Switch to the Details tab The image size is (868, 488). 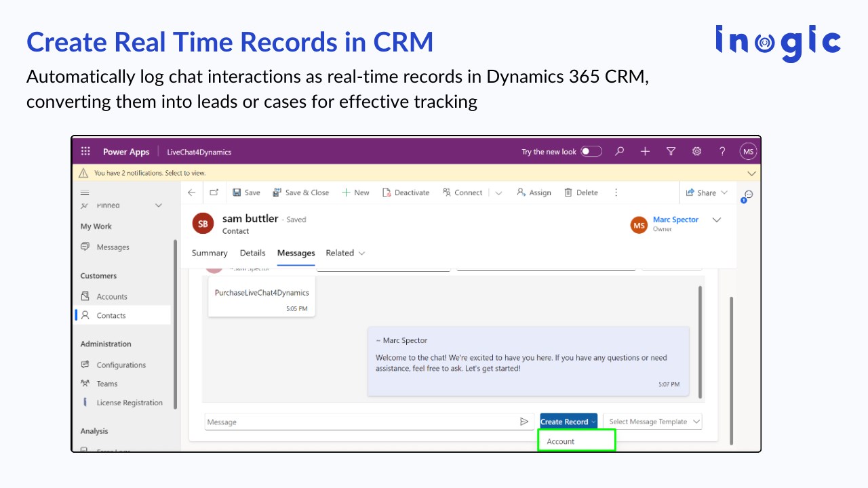click(252, 253)
